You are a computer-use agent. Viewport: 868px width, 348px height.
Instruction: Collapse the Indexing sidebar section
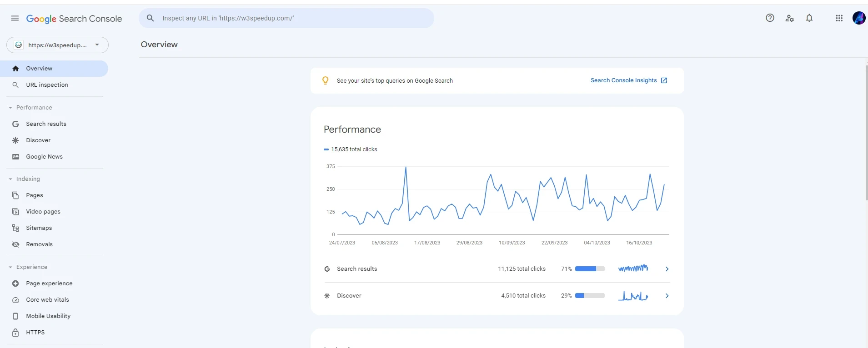tap(10, 179)
